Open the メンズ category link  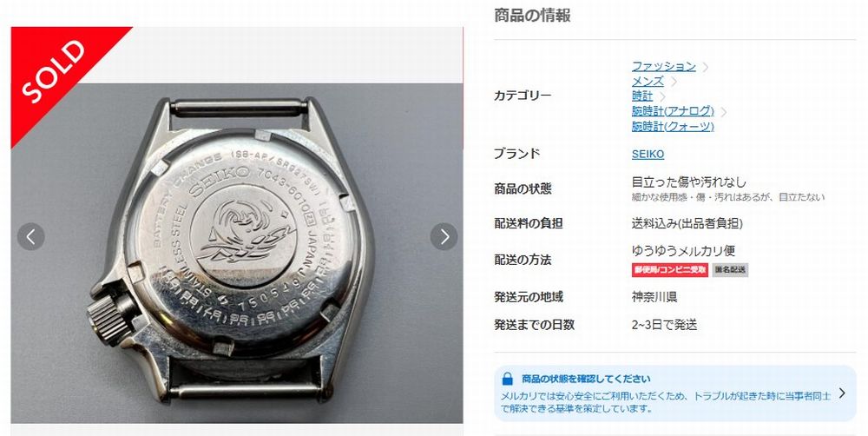point(648,81)
